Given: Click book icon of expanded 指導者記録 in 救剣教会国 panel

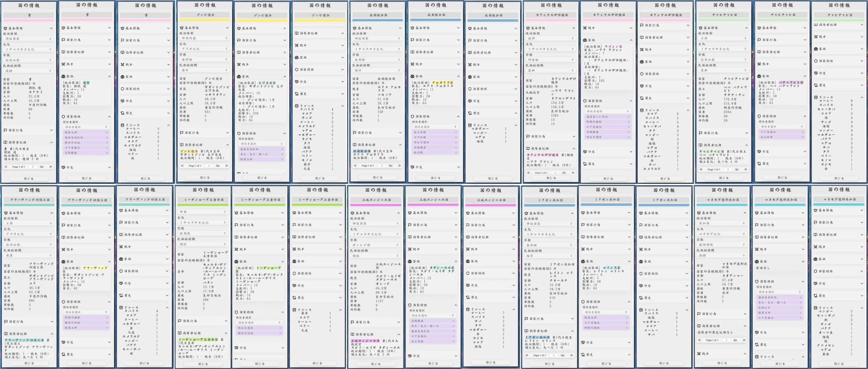Looking at the screenshot, I should pyautogui.click(x=354, y=145).
